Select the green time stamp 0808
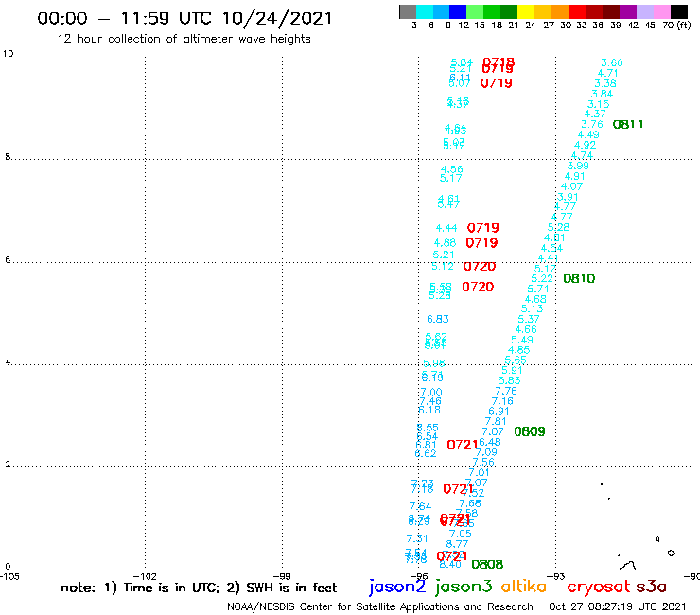The width and height of the screenshot is (700, 615). pyautogui.click(x=487, y=565)
